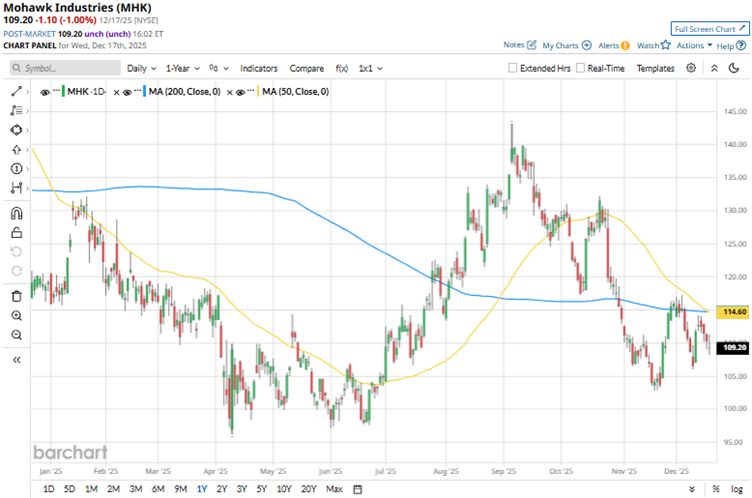Open the Daily interval dropdown
This screenshot has height=498, width=752.
pyautogui.click(x=141, y=68)
